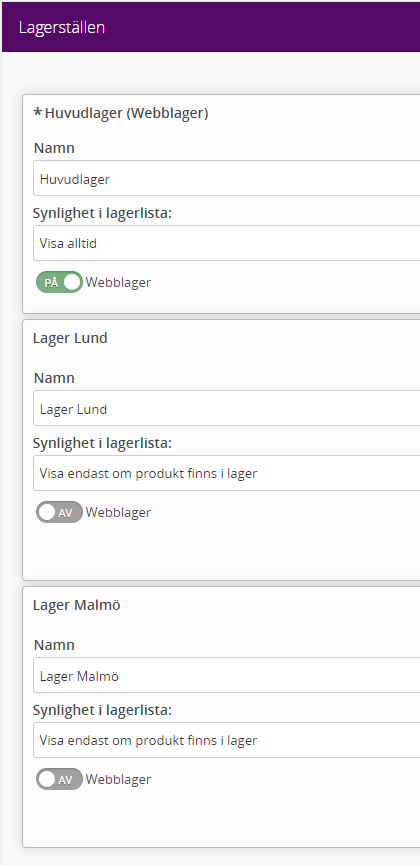Image resolution: width=420 pixels, height=865 pixels.
Task: Click the Webblager label in the Huvudlager card
Action: (118, 282)
